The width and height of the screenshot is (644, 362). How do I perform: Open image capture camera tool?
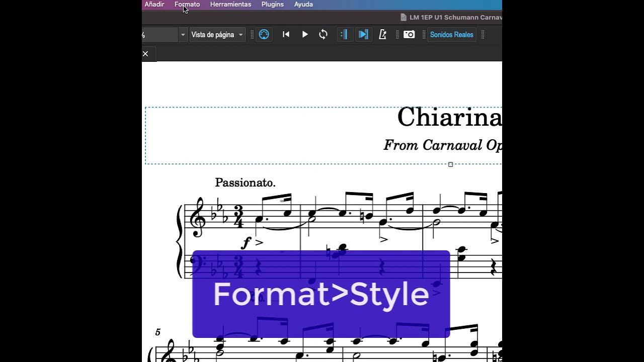(x=409, y=35)
